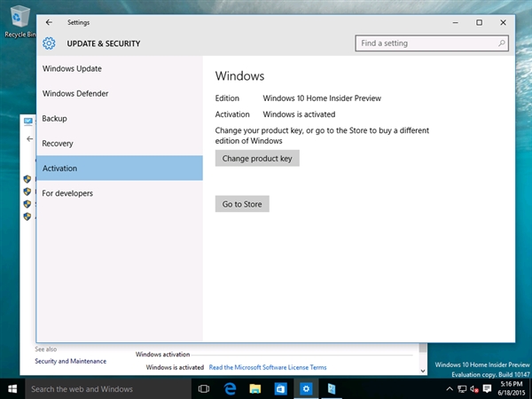This screenshot has width=532, height=399.
Task: Click the System window's computer title icon
Action: pos(28,121)
